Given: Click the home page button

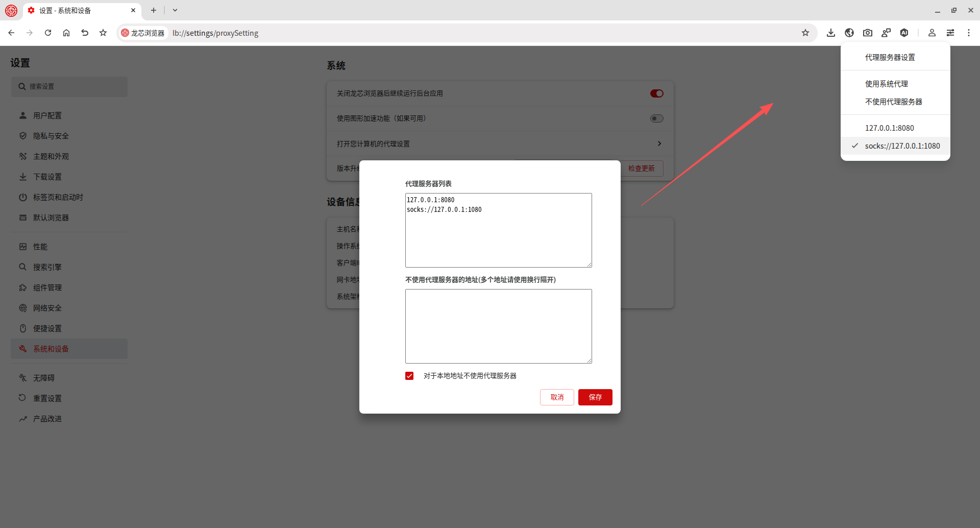Looking at the screenshot, I should click(x=66, y=33).
